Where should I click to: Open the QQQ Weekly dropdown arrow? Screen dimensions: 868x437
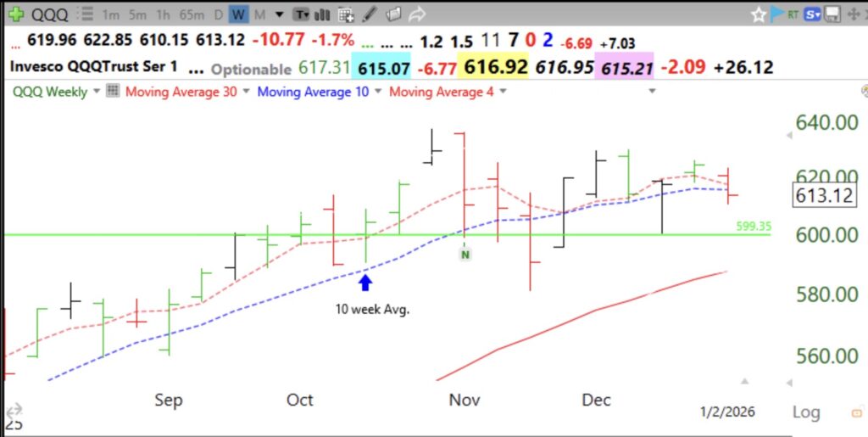(97, 92)
